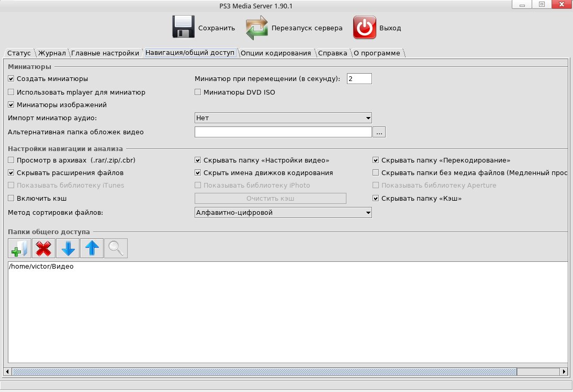Image resolution: width=573 pixels, height=392 pixels.
Task: Close the PS3 Media Server window
Action: (562, 4)
